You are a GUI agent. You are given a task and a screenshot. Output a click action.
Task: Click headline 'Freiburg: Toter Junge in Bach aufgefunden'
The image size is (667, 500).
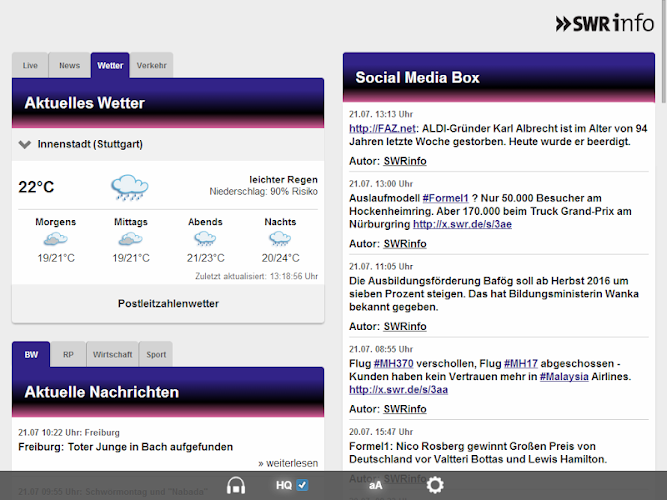(125, 447)
